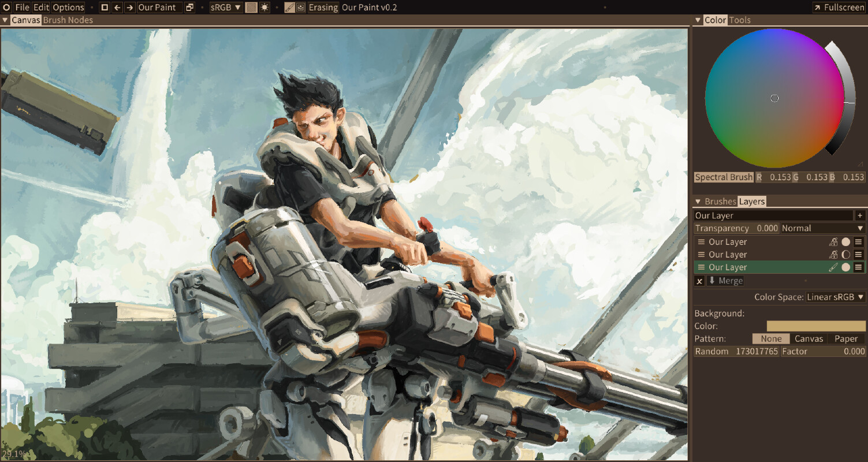The image size is (868, 462).
Task: Click the G value field
Action: pos(810,177)
